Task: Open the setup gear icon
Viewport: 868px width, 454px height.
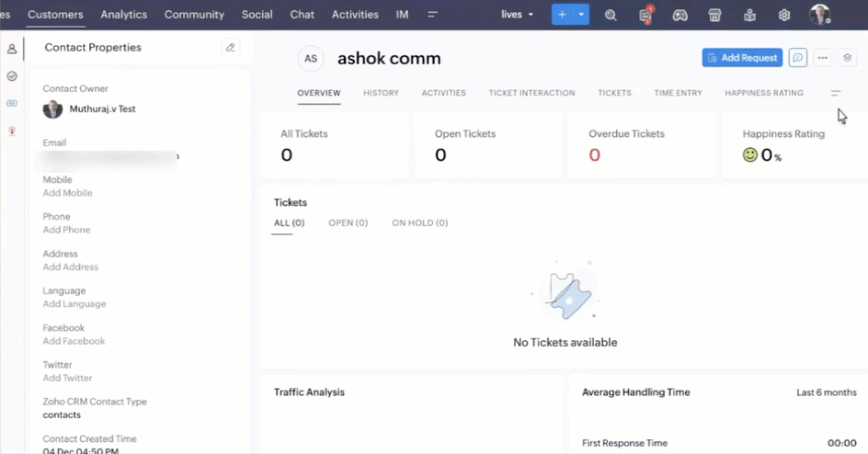Action: (784, 15)
